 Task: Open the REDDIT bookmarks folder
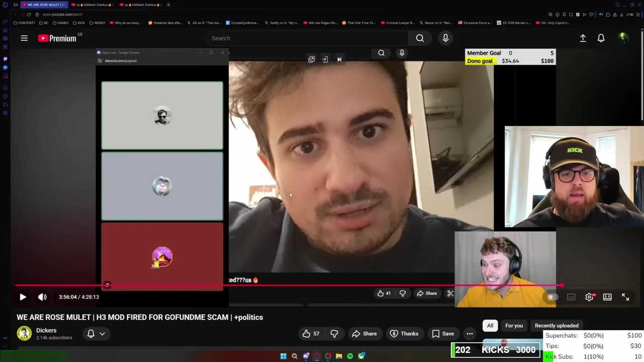point(97,23)
